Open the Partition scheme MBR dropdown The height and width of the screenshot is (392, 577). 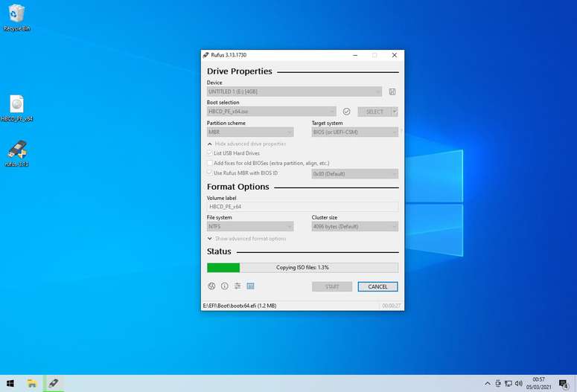point(250,132)
